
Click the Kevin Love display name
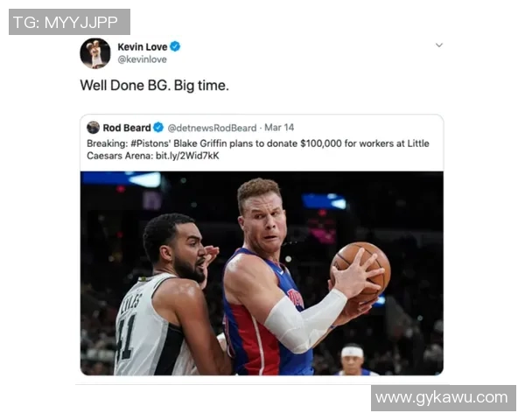143,47
